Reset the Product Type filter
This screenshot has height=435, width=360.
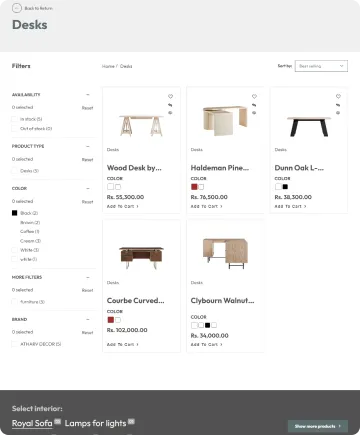tap(87, 160)
